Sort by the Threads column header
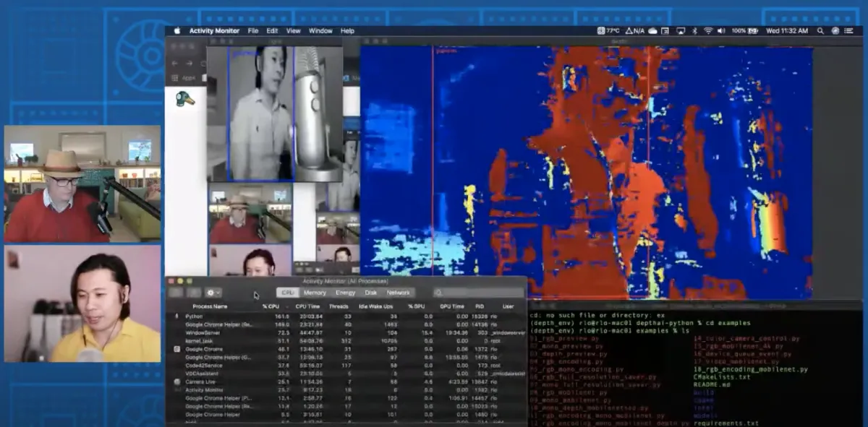The height and width of the screenshot is (427, 868). [x=339, y=306]
